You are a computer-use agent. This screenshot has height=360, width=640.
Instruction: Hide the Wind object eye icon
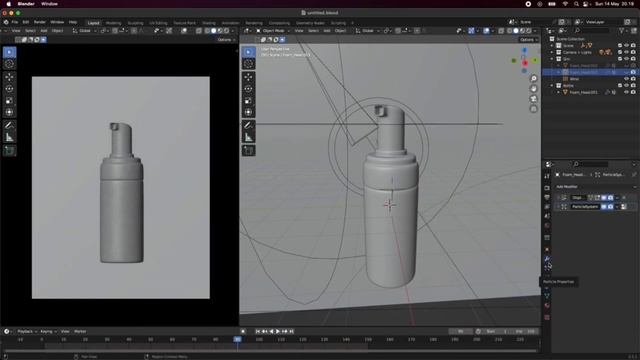tap(627, 79)
